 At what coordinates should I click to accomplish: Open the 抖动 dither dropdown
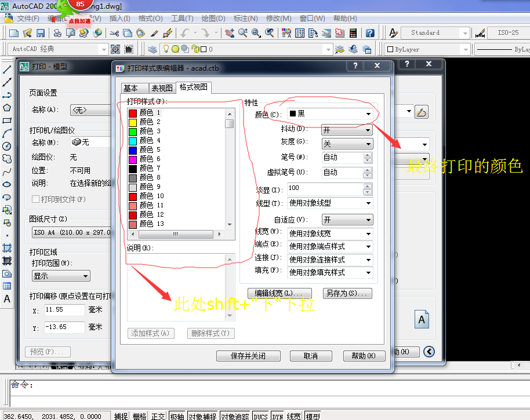(x=347, y=130)
